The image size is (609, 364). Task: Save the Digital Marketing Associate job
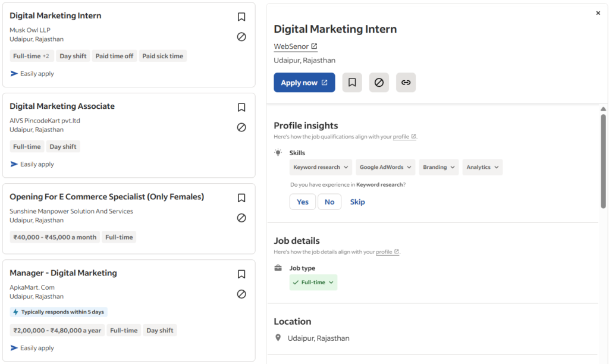coord(241,108)
